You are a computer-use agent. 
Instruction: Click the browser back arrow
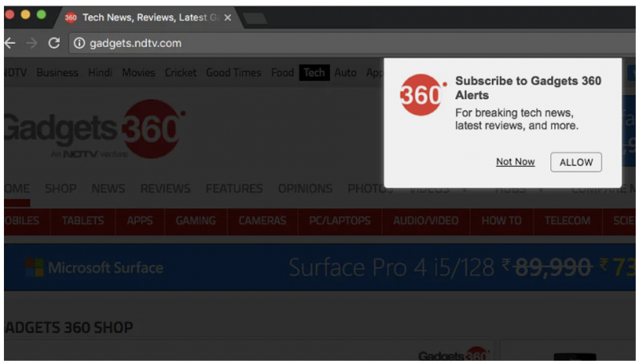(10, 43)
